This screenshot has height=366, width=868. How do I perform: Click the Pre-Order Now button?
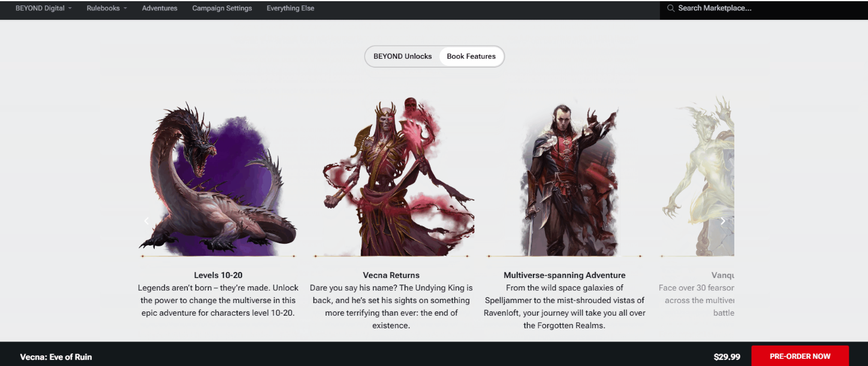tap(800, 356)
